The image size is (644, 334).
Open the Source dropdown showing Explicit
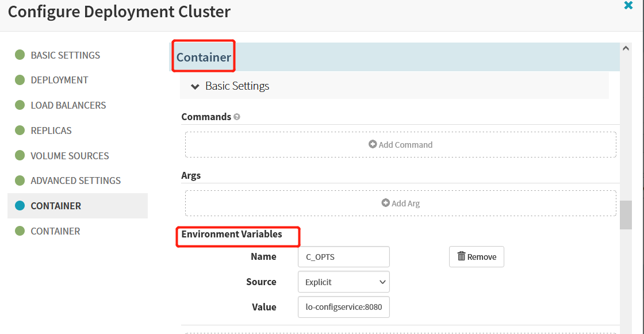[344, 282]
